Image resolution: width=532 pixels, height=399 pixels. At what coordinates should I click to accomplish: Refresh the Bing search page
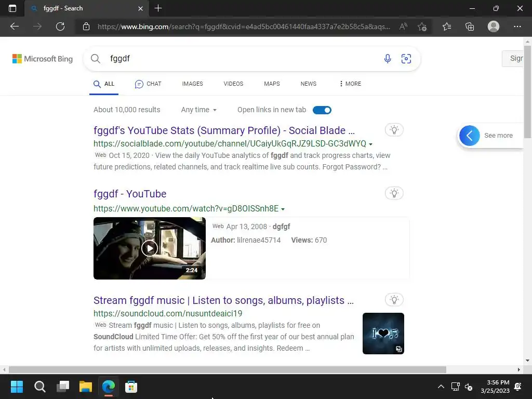pyautogui.click(x=60, y=26)
